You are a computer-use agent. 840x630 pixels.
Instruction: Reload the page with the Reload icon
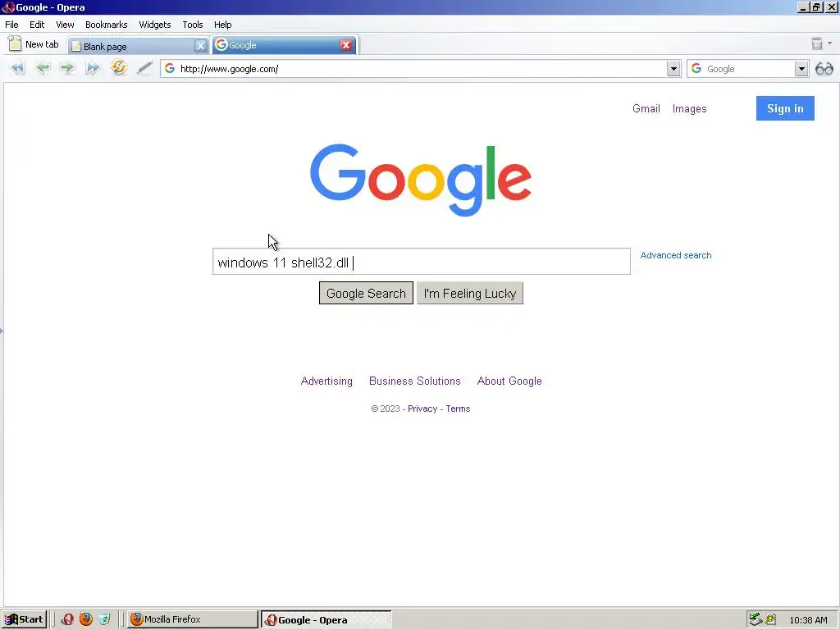[118, 67]
